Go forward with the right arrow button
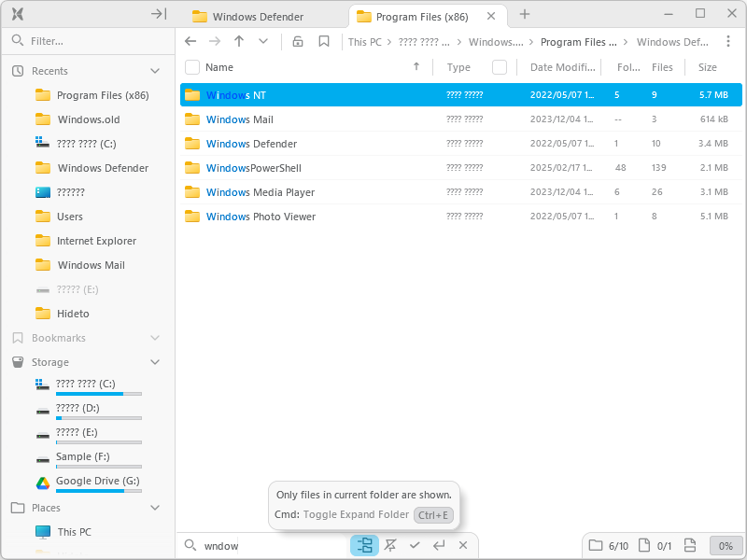Viewport: 747px width, 560px height. (215, 41)
